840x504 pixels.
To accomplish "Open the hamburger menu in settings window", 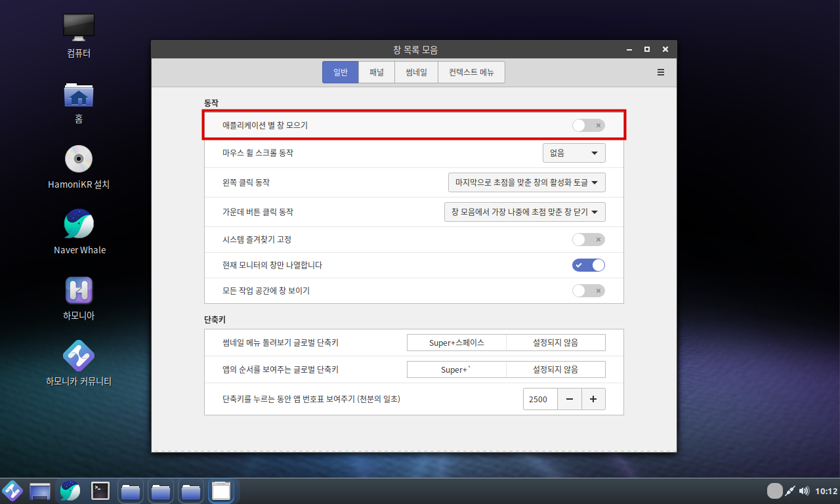I will tap(661, 72).
